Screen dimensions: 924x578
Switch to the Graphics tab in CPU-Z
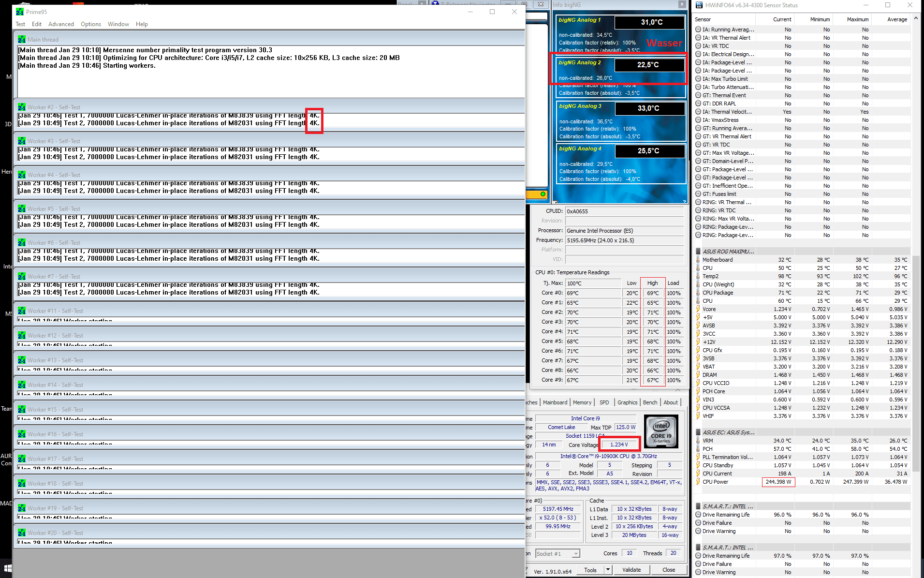click(x=628, y=402)
